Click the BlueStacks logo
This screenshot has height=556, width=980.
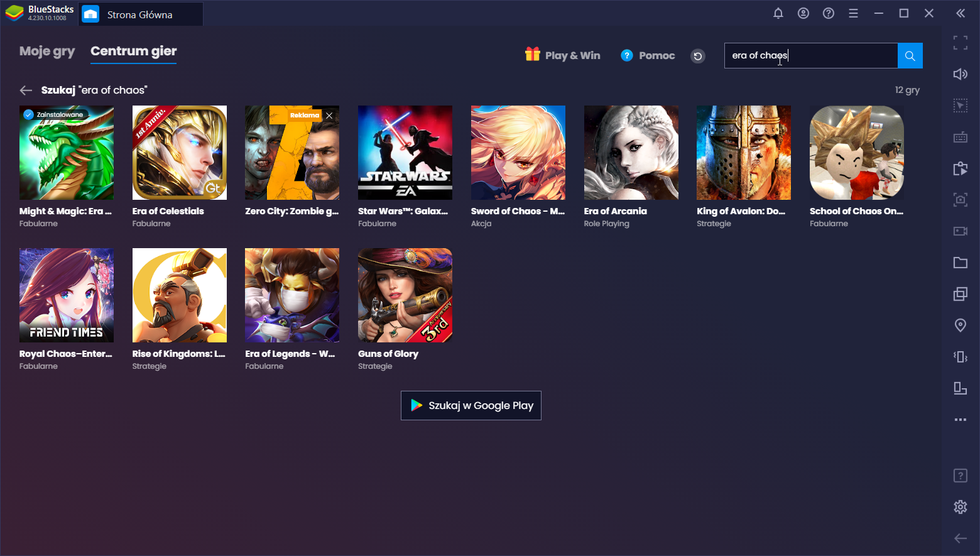[14, 13]
